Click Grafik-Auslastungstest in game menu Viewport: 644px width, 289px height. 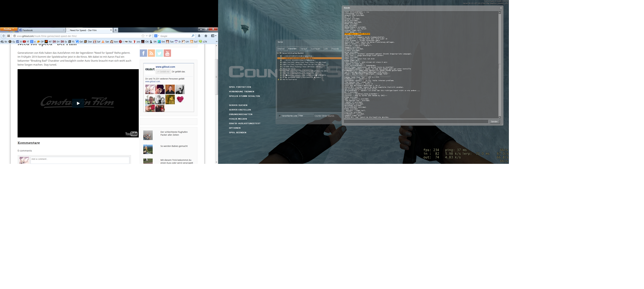244,123
